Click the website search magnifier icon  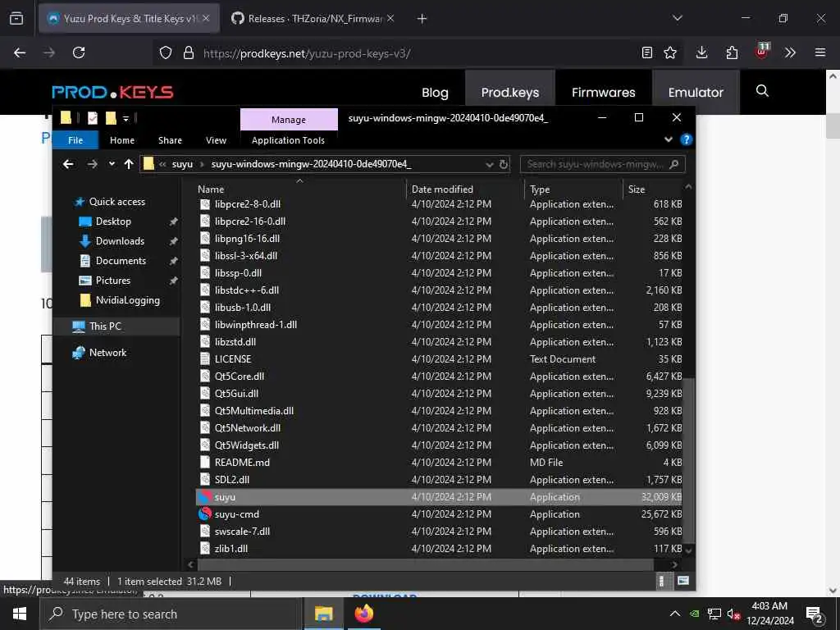pyautogui.click(x=762, y=91)
